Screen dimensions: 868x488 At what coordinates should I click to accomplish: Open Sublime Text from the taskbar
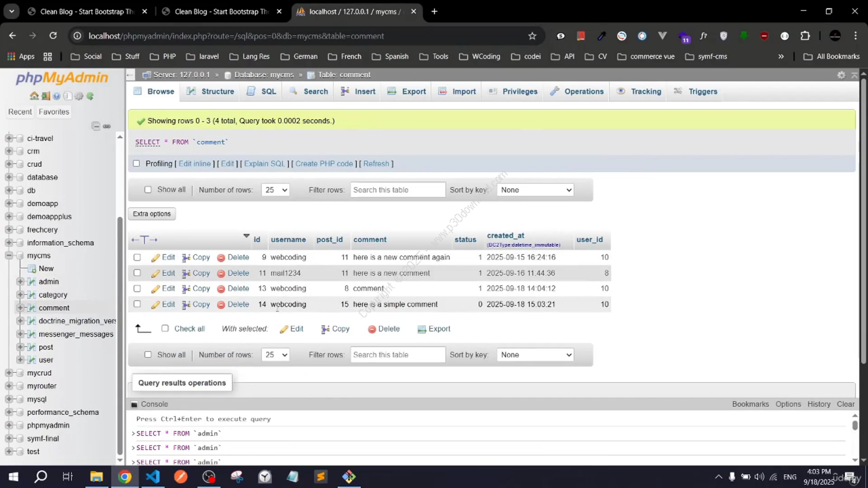tap(321, 476)
